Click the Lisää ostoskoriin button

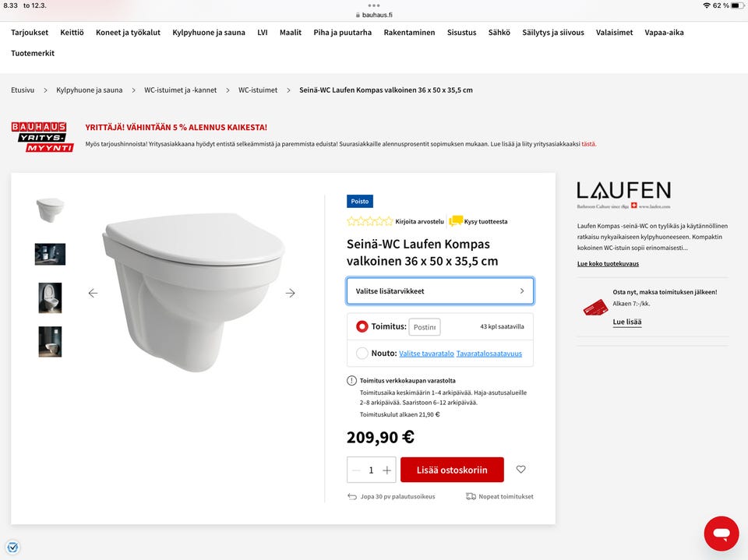click(x=452, y=470)
